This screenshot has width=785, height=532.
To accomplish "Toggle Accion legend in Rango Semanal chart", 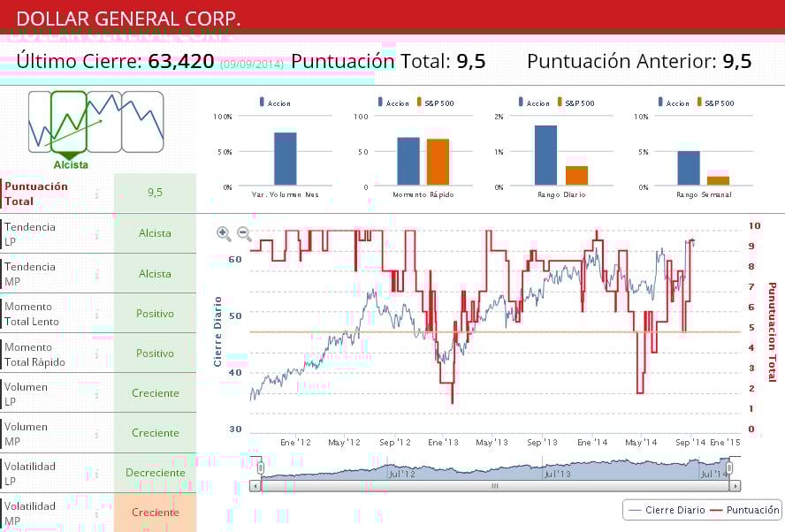I will 674,103.
